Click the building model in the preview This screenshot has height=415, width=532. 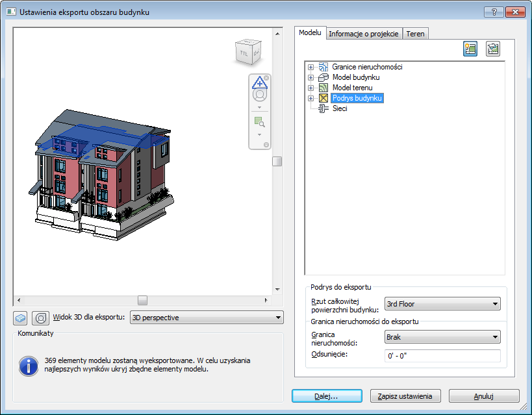tap(101, 175)
